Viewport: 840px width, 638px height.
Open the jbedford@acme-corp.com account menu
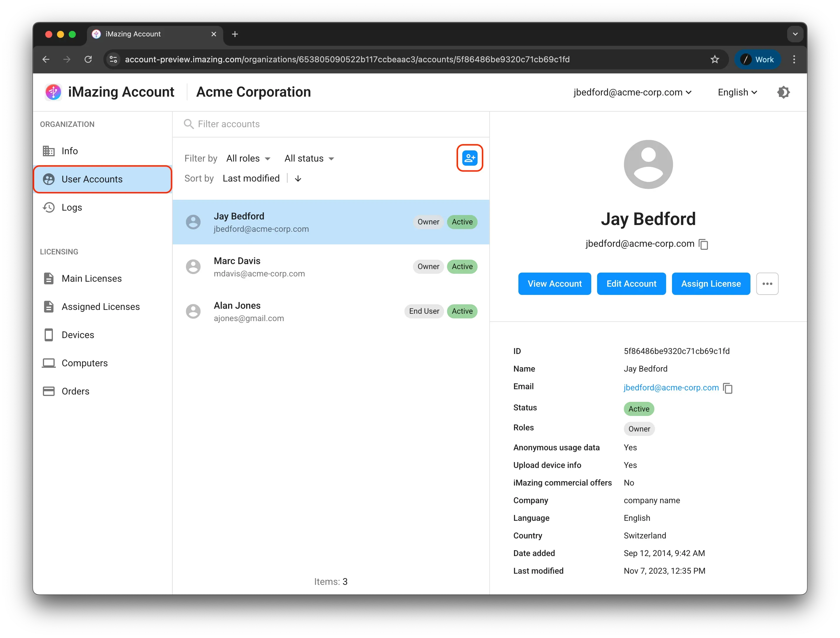632,92
